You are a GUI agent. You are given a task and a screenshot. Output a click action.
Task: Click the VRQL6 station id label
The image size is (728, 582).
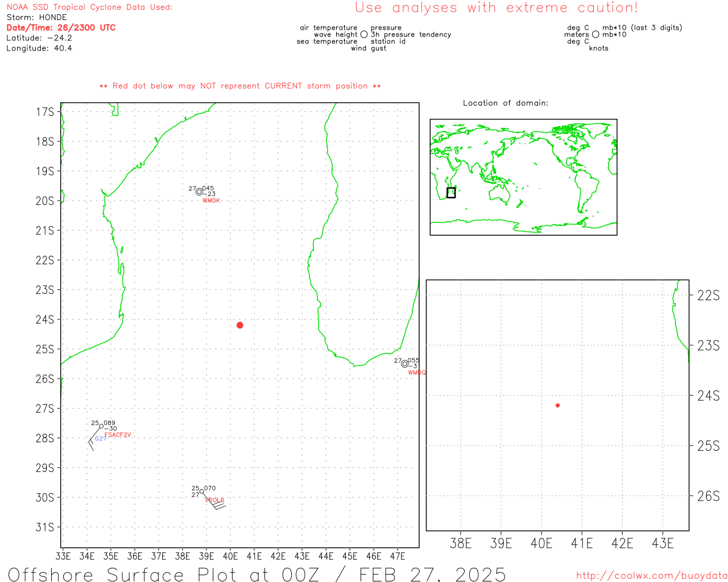215,500
